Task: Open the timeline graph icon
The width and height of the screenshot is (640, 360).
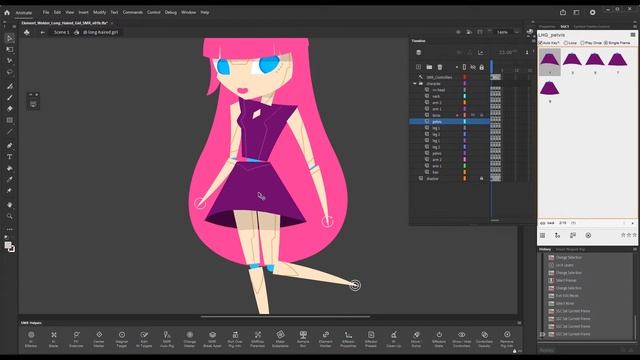Action: pyautogui.click(x=481, y=52)
